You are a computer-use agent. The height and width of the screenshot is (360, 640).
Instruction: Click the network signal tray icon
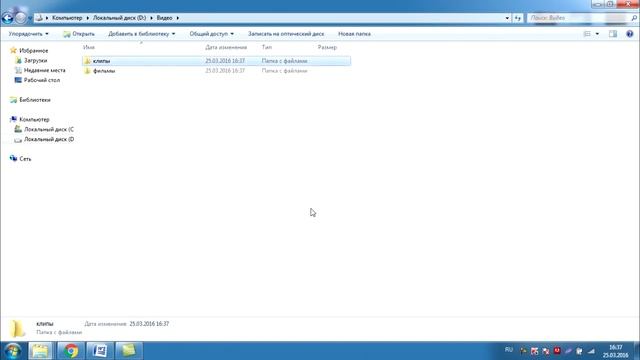click(x=591, y=351)
